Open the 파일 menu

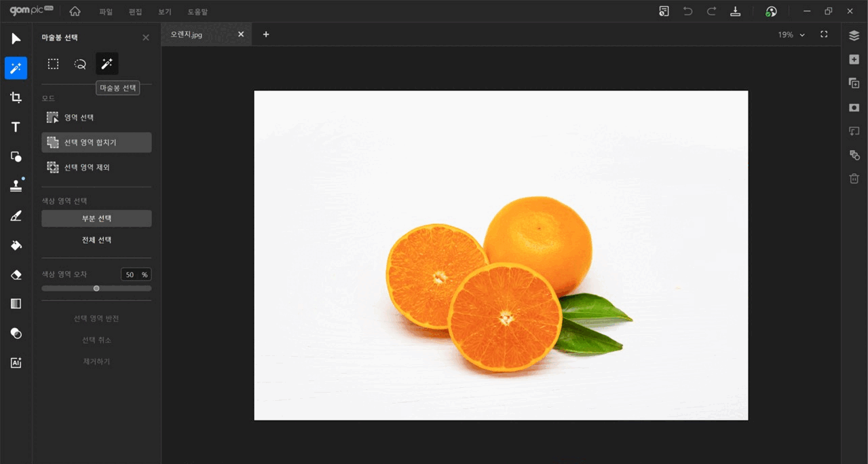pyautogui.click(x=106, y=12)
